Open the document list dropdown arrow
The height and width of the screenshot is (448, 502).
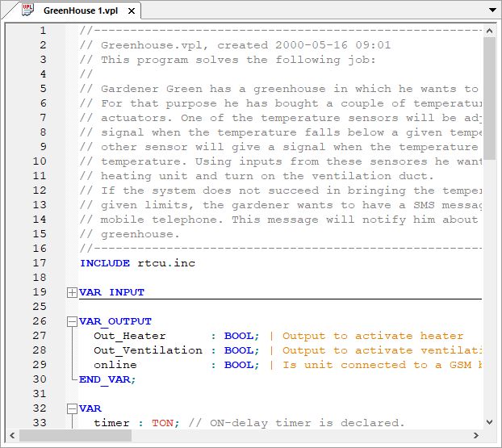[x=492, y=10]
